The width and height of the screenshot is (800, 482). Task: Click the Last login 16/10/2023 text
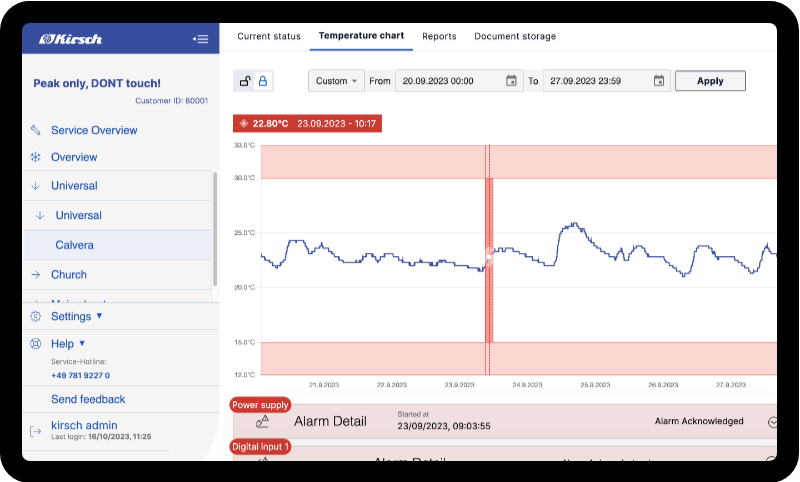(x=101, y=437)
